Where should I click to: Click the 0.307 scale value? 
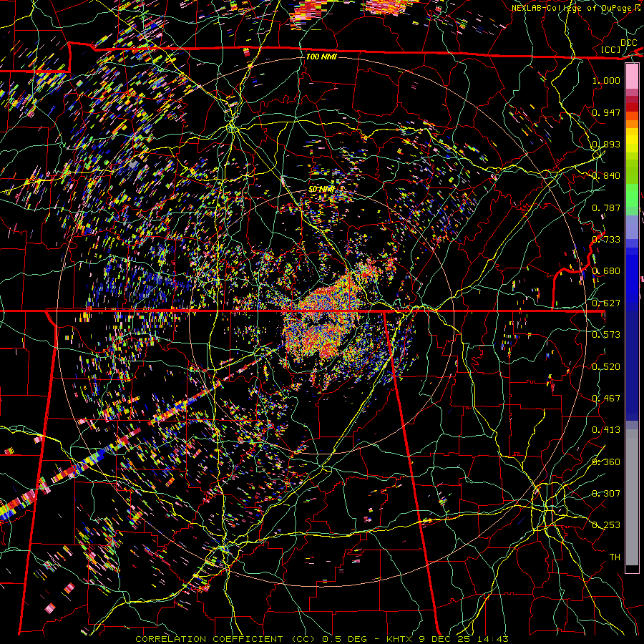[x=606, y=493]
